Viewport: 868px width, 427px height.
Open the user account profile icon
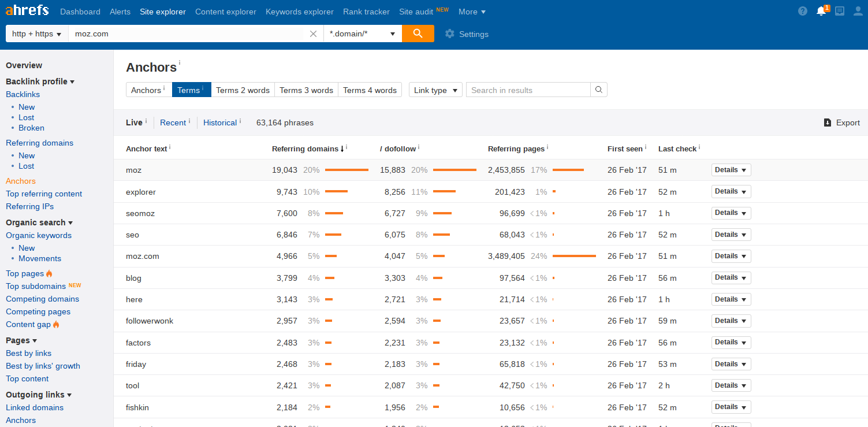[x=858, y=11]
